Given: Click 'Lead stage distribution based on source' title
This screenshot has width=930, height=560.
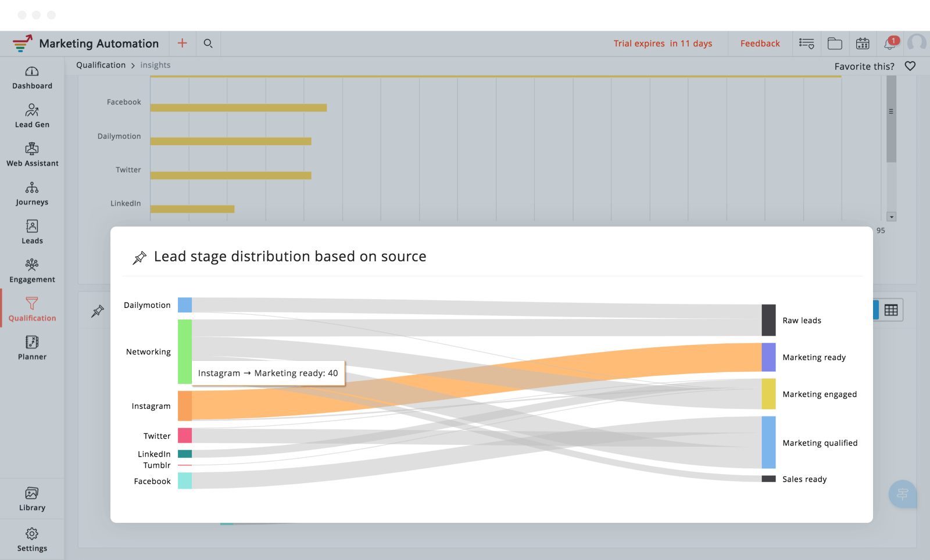Looking at the screenshot, I should [290, 257].
